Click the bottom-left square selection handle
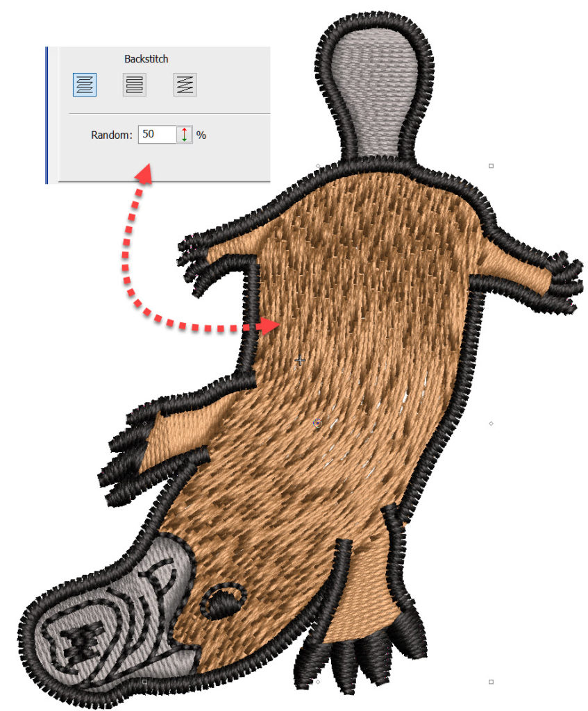The height and width of the screenshot is (711, 588). pyautogui.click(x=144, y=682)
